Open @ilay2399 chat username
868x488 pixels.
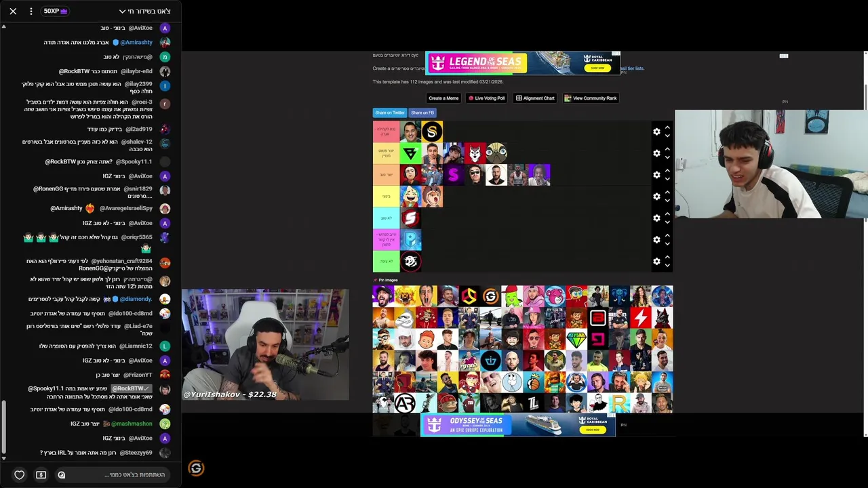(x=138, y=84)
